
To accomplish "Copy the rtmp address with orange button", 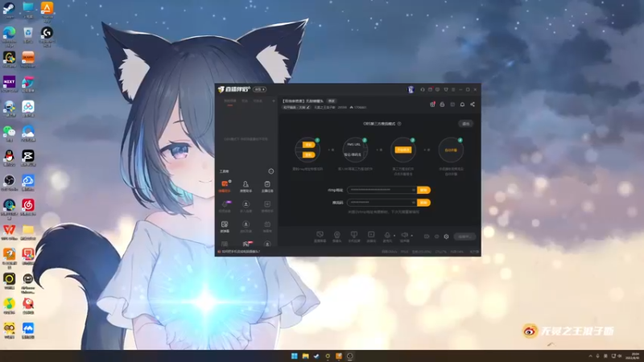I will pyautogui.click(x=423, y=190).
